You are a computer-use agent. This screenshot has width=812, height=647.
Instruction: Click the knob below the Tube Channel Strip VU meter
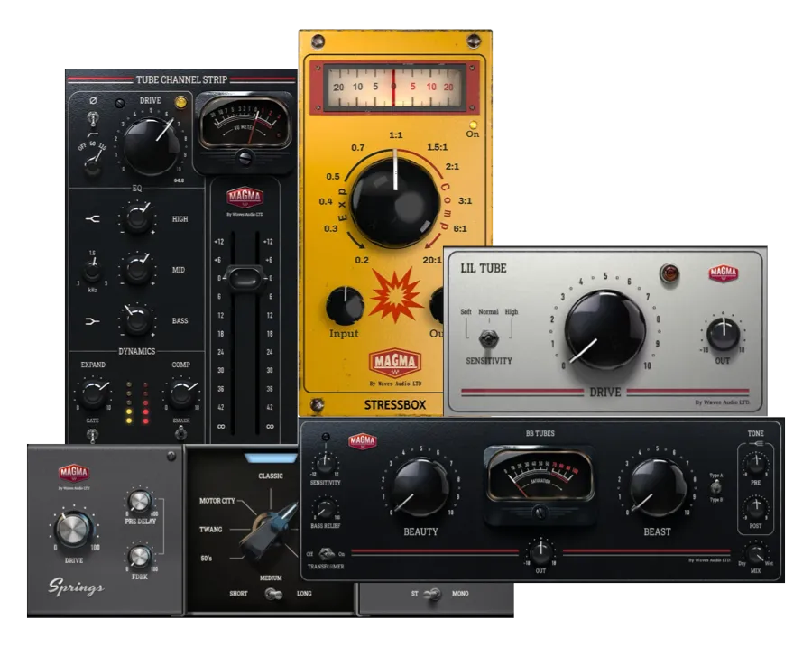coord(245,157)
